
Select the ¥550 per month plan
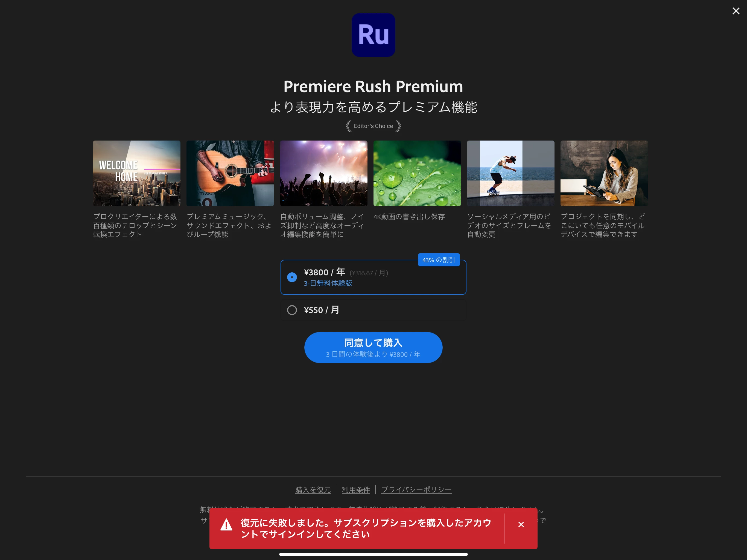pyautogui.click(x=292, y=310)
